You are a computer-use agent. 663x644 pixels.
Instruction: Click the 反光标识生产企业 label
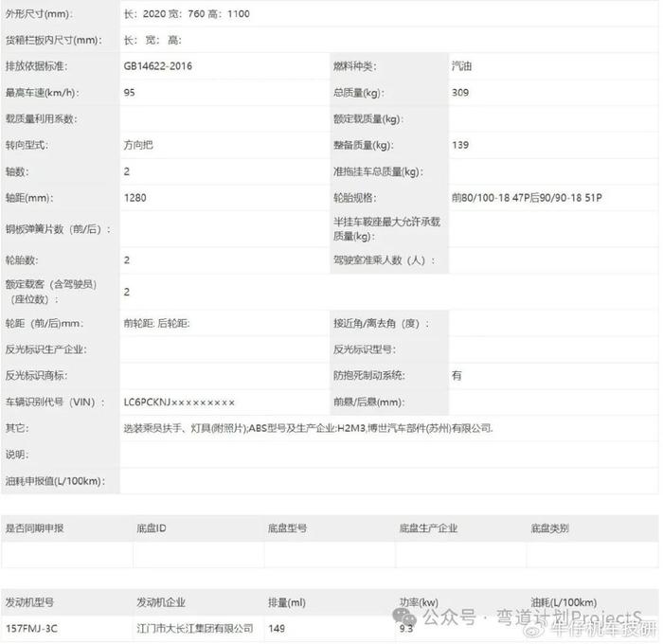tap(45, 349)
